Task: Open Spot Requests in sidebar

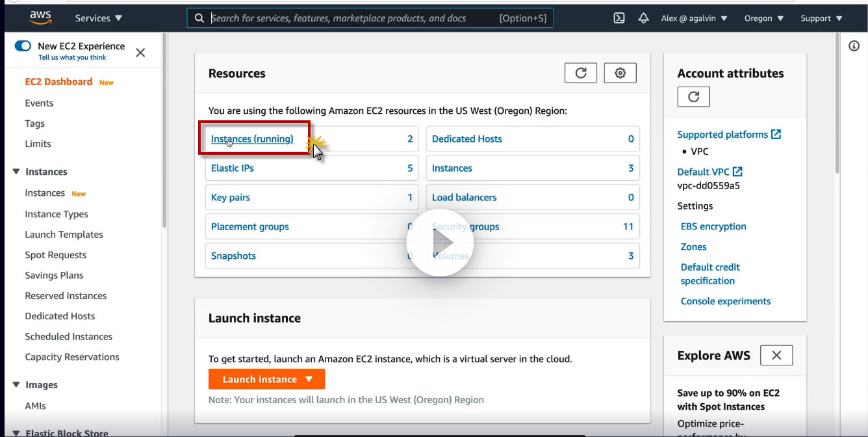Action: click(55, 255)
